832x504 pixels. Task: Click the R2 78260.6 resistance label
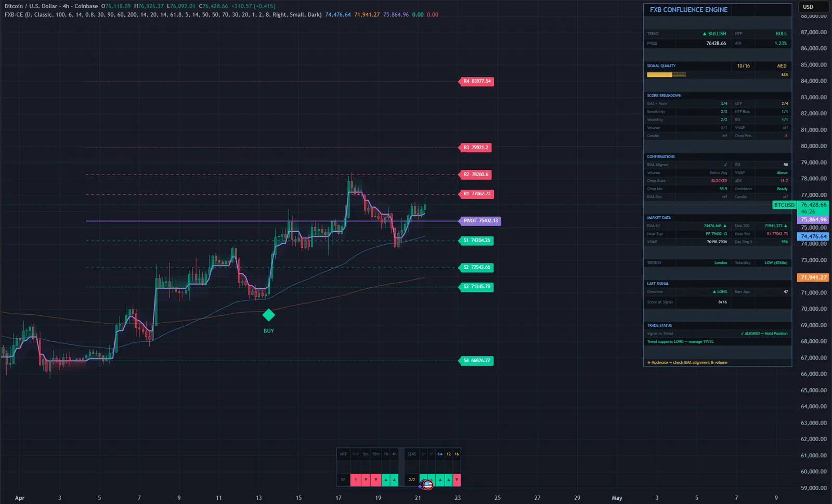tap(475, 175)
